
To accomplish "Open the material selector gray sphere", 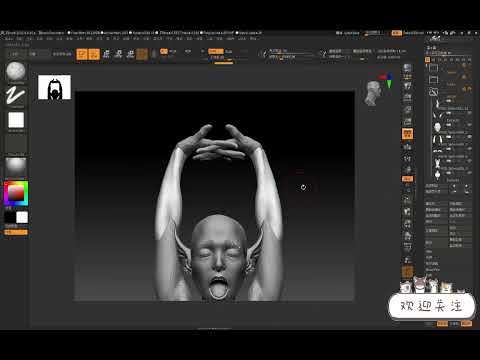I will click(16, 166).
